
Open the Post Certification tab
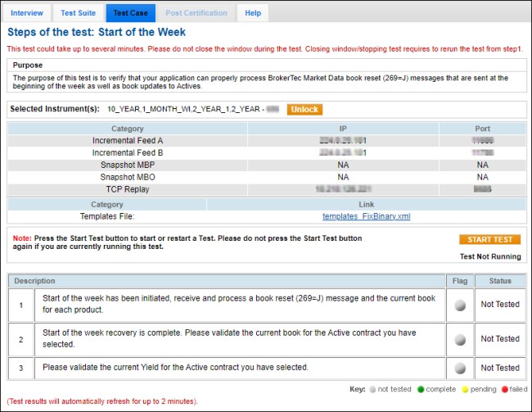click(x=196, y=13)
